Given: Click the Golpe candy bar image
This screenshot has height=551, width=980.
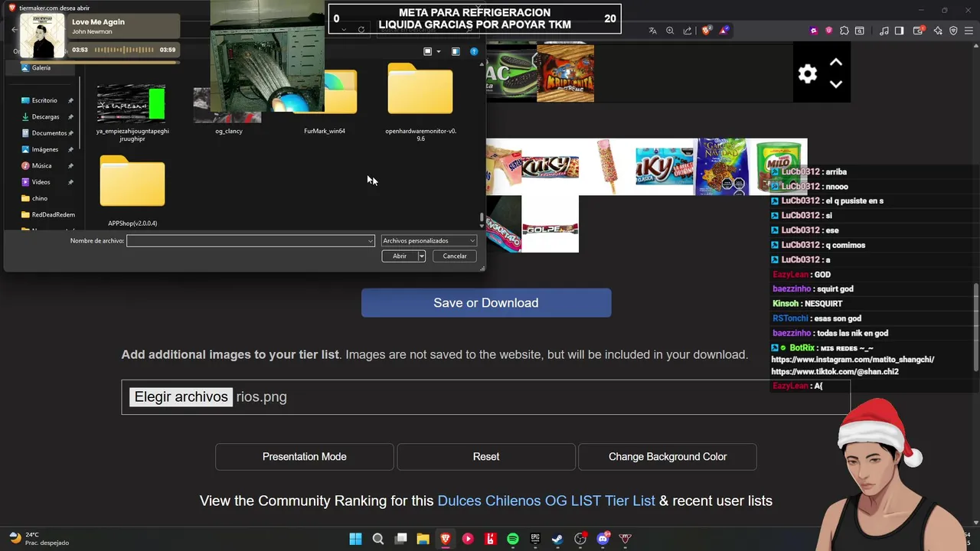Looking at the screenshot, I should coord(550,224).
